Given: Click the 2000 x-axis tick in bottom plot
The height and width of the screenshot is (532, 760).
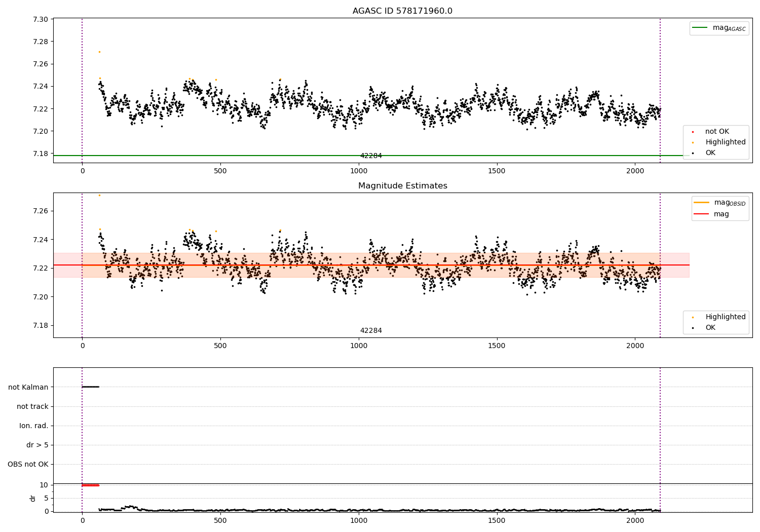Looking at the screenshot, I should (x=635, y=520).
